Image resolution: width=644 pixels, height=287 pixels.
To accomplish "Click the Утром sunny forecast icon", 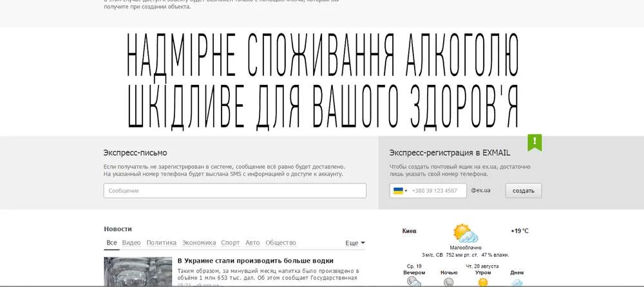I will pos(483,282).
